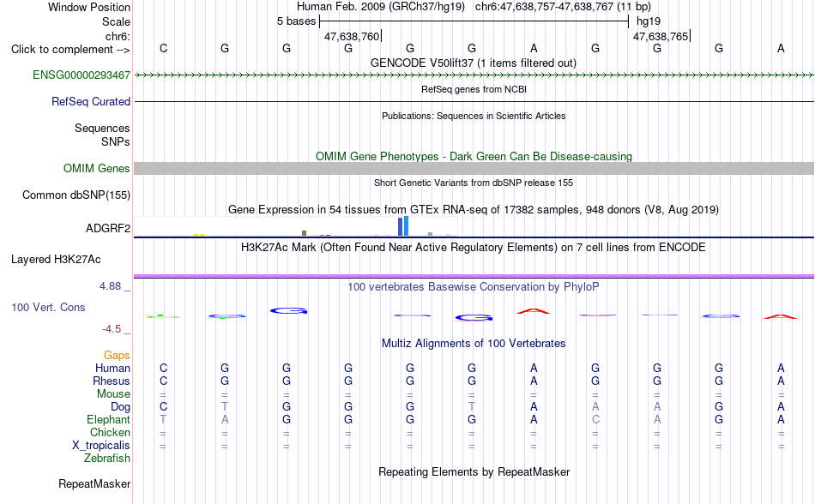Click the Gaps row label
Viewport: 815px width, 504px height.
[x=117, y=356]
